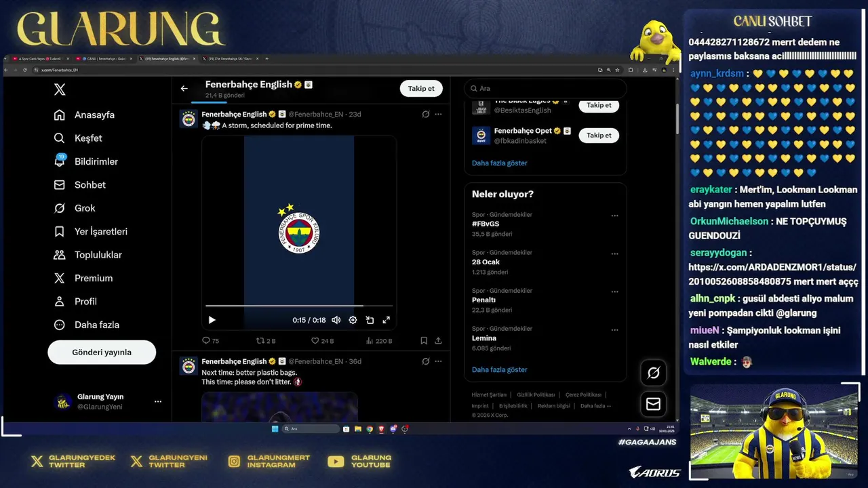
Task: Open Topluluklar communities
Action: 88,255
